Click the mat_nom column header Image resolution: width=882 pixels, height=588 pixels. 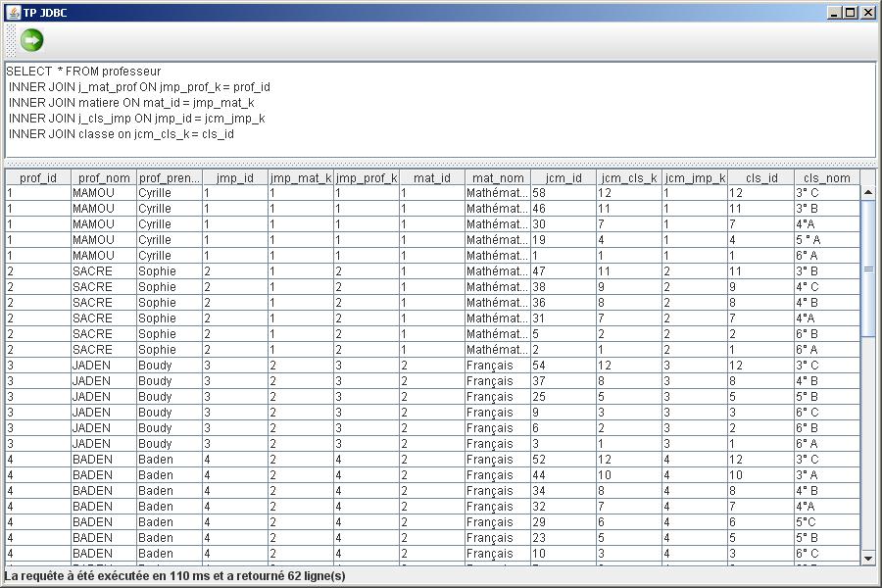(x=498, y=178)
